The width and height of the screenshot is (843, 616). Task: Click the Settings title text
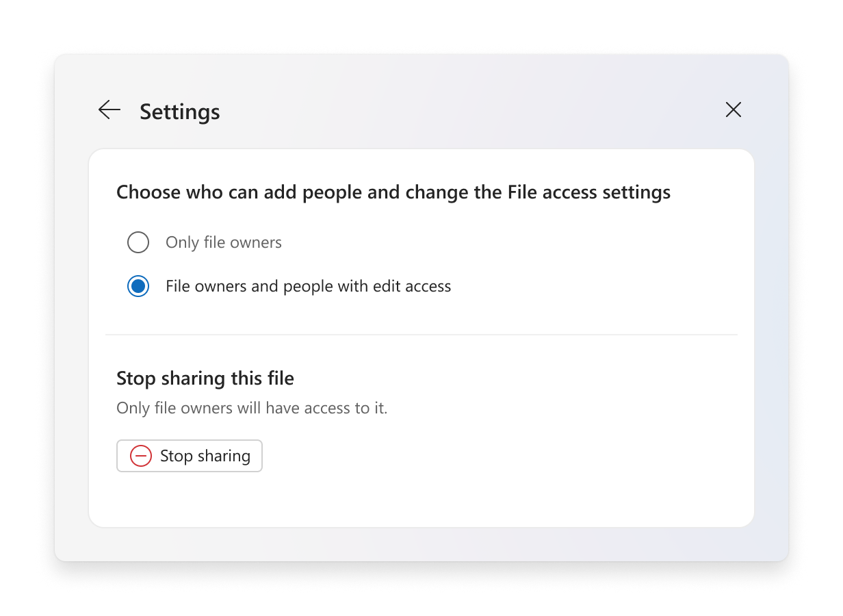[x=180, y=112]
